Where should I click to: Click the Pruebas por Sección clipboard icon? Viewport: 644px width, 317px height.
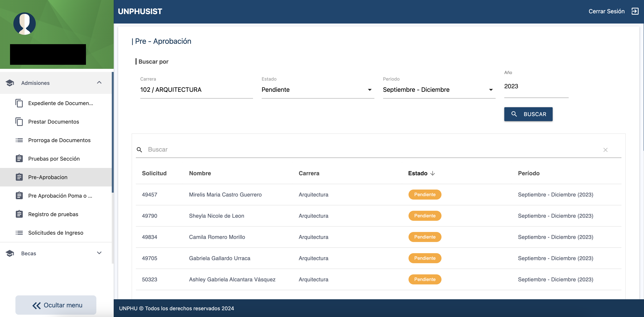[x=19, y=159]
